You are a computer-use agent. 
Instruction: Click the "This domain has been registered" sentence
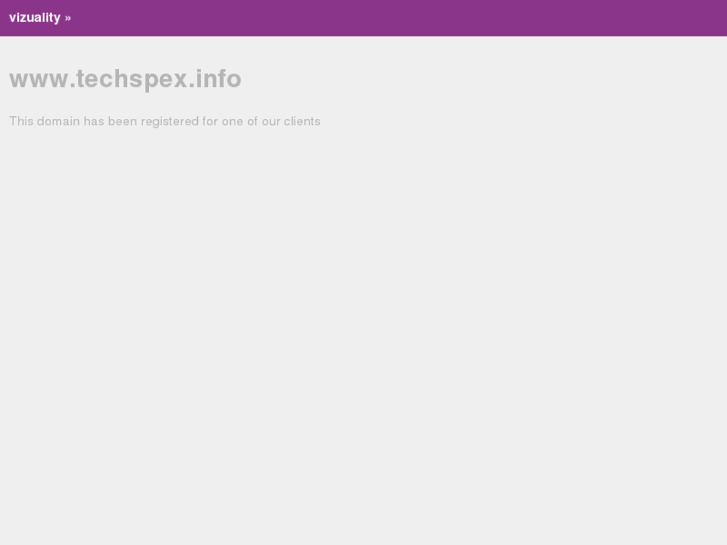(x=165, y=121)
